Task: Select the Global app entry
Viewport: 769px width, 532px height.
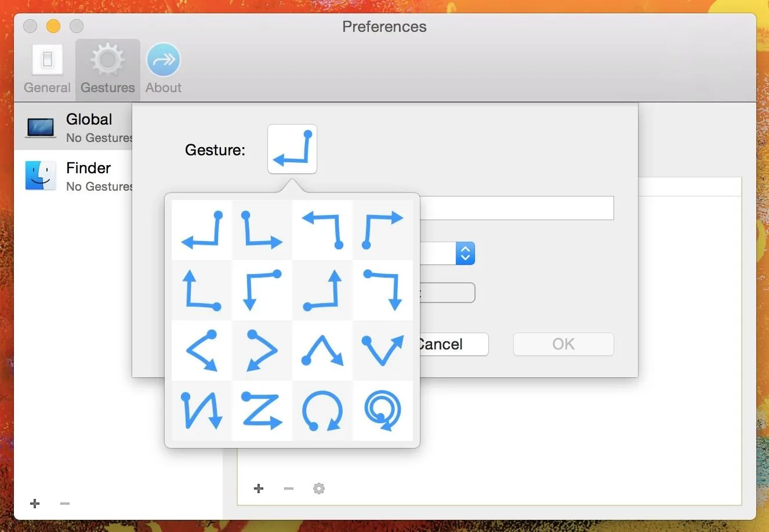Action: tap(74, 127)
